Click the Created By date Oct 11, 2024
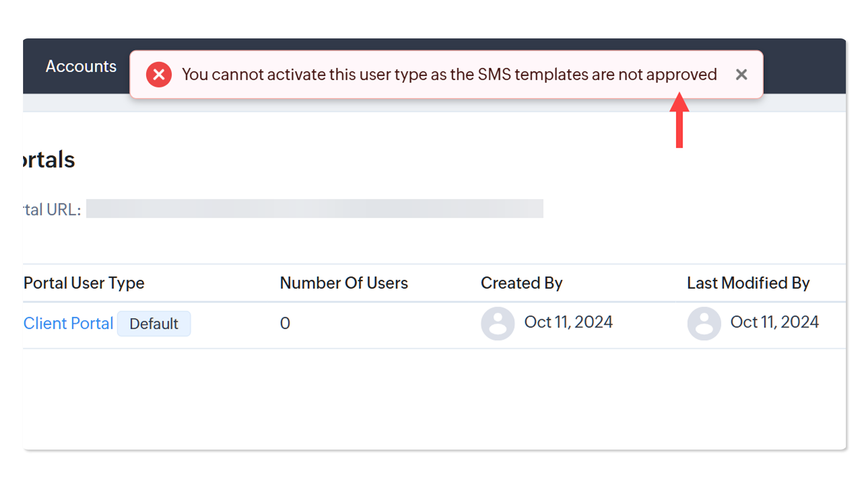Viewport: 868px width, 488px height. [x=568, y=322]
